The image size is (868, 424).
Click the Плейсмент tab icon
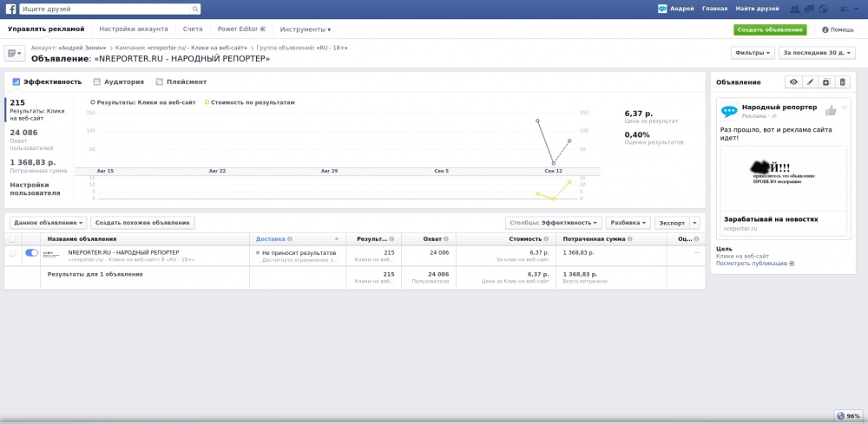(x=160, y=82)
